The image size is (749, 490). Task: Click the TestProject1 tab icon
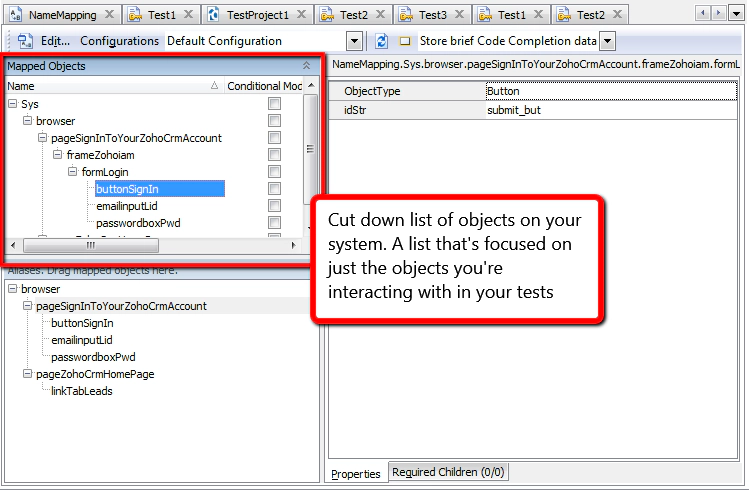tap(214, 15)
